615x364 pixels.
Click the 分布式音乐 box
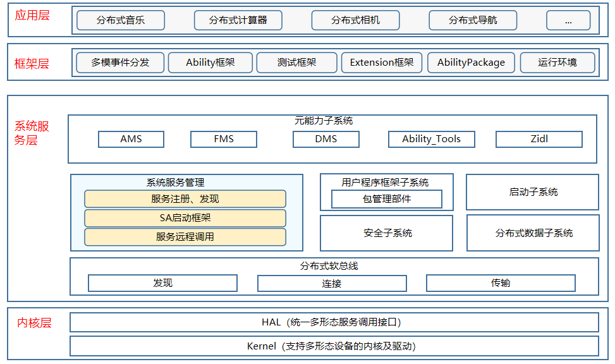coord(121,20)
